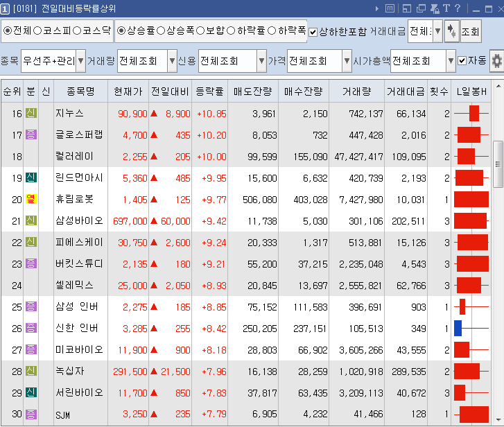Click the numbered screen indicator icon in title bar
This screenshot has width=504, height=427.
pyautogui.click(x=5, y=9)
